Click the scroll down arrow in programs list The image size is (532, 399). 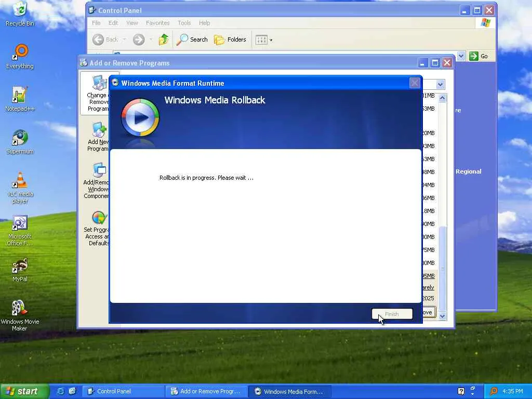pos(442,316)
